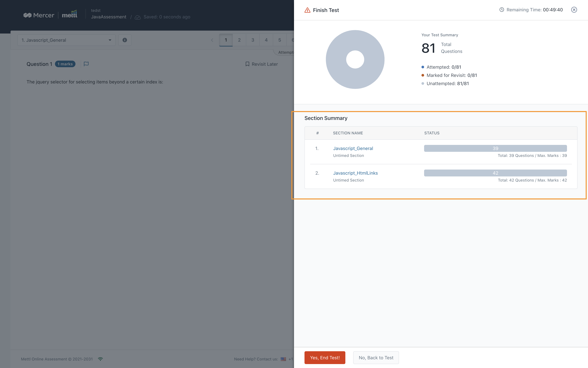Click the Section Summary heading
The height and width of the screenshot is (368, 588).
[326, 118]
